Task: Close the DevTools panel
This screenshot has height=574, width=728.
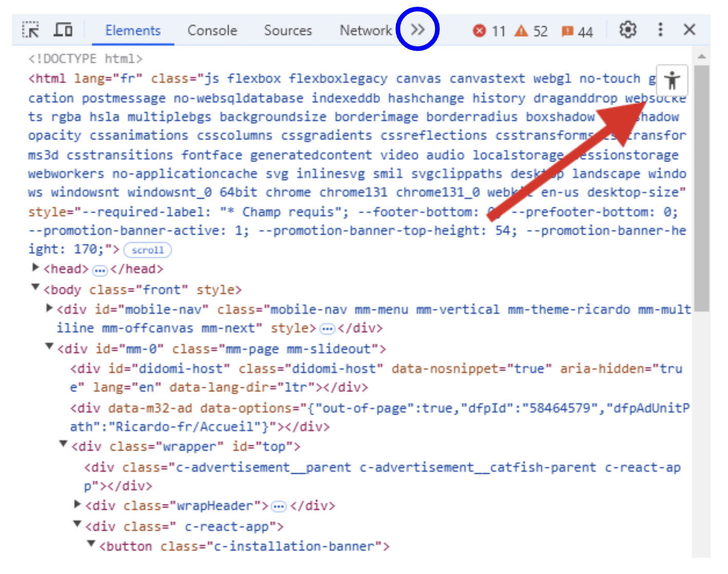Action: [689, 30]
